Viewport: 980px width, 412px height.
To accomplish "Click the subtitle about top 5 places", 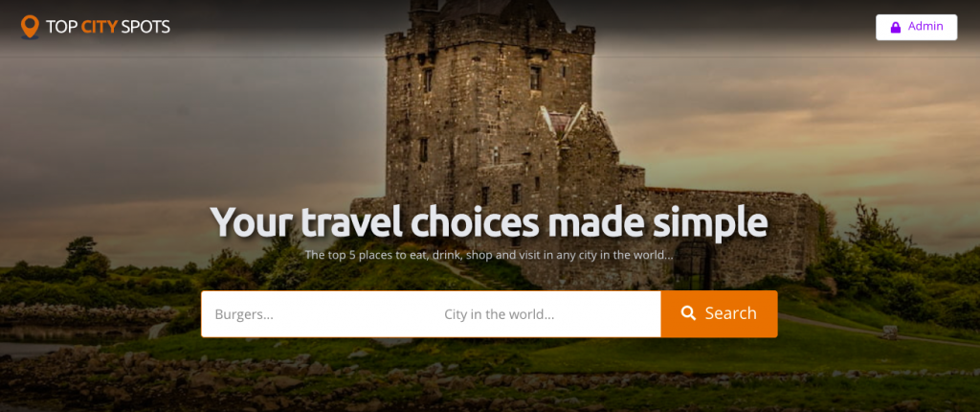I will click(489, 255).
